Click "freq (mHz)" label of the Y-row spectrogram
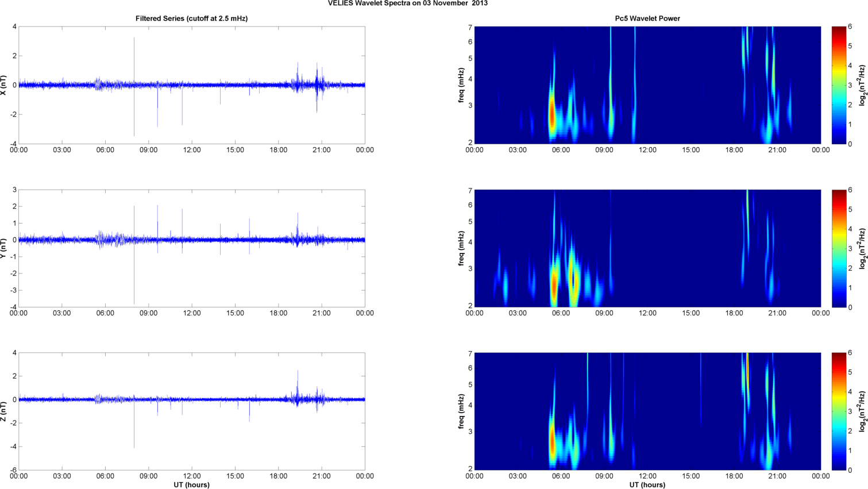The height and width of the screenshot is (489, 868). click(461, 248)
